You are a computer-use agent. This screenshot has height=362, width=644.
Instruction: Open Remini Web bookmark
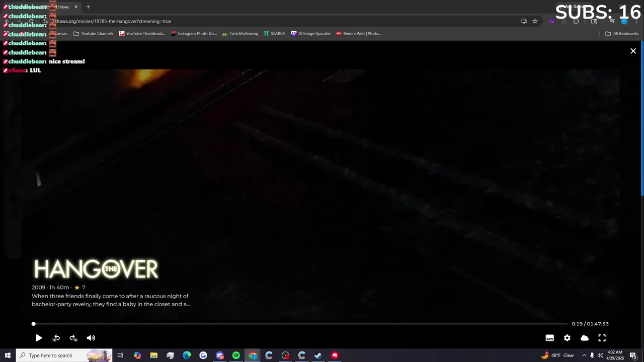[x=359, y=34]
